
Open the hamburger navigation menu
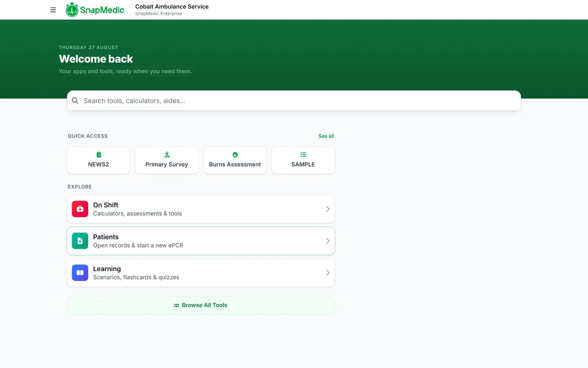(53, 10)
